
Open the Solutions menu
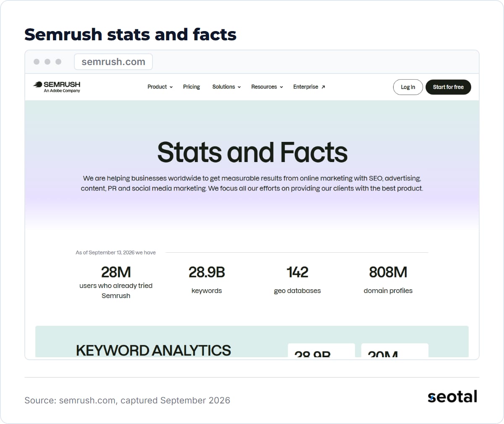tap(227, 87)
